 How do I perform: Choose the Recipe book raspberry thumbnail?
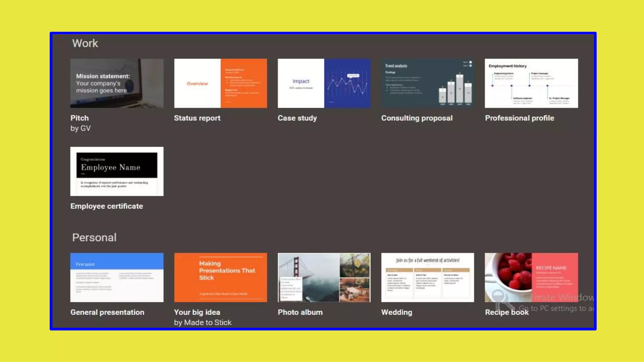(x=531, y=277)
